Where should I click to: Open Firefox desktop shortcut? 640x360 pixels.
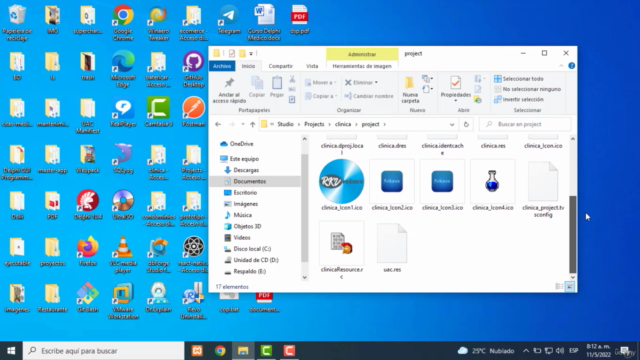pyautogui.click(x=88, y=251)
